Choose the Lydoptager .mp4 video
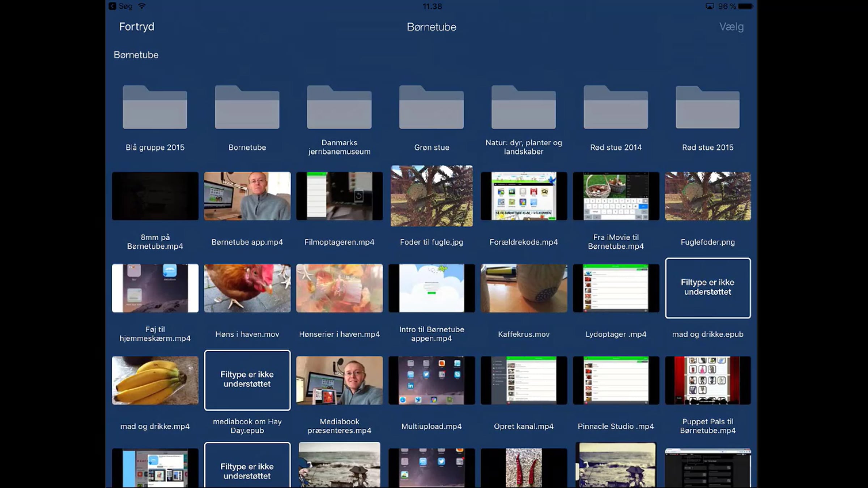The height and width of the screenshot is (488, 868). tap(616, 288)
